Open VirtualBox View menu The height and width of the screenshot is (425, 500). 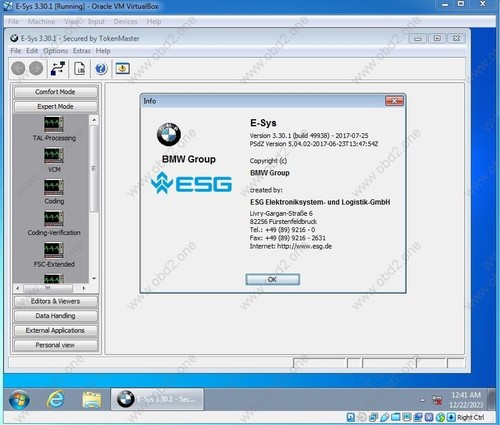(71, 22)
